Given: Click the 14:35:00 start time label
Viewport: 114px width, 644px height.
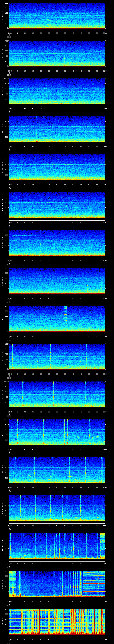Looking at the screenshot, I should coord(9,639).
